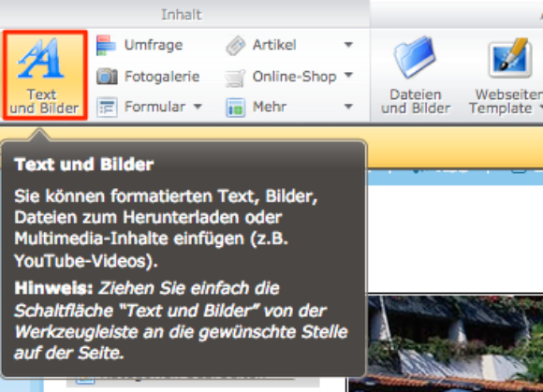Expand the Online-Shop dropdown arrow
This screenshot has height=392, width=543.
(348, 75)
